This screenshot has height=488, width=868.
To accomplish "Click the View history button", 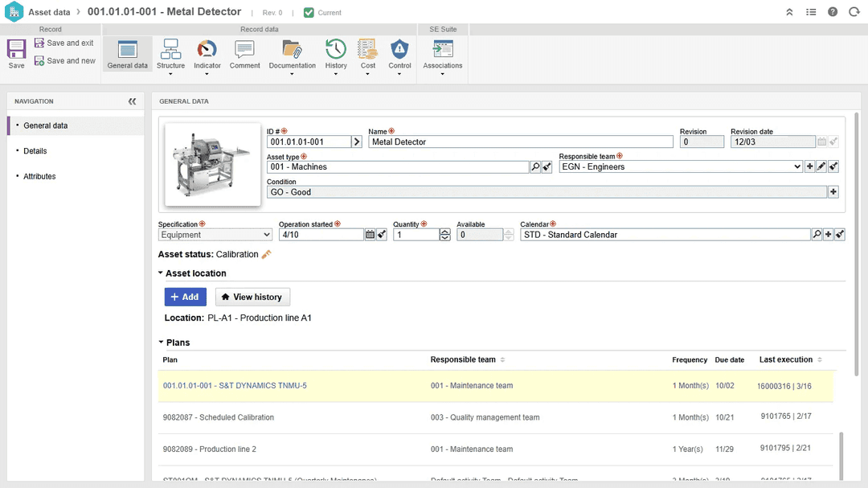I will (252, 297).
